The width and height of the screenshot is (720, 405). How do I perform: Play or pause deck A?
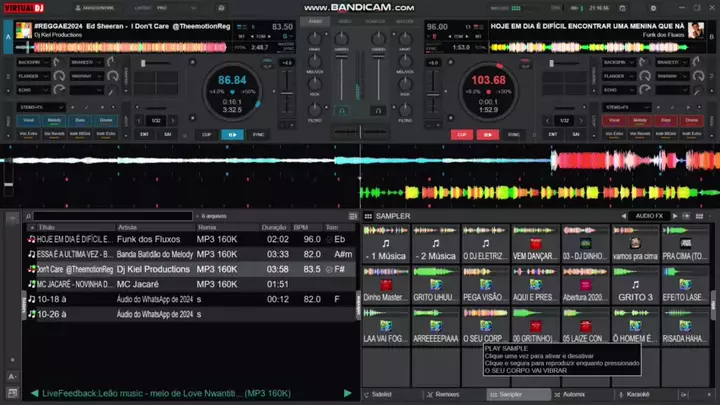pos(232,135)
